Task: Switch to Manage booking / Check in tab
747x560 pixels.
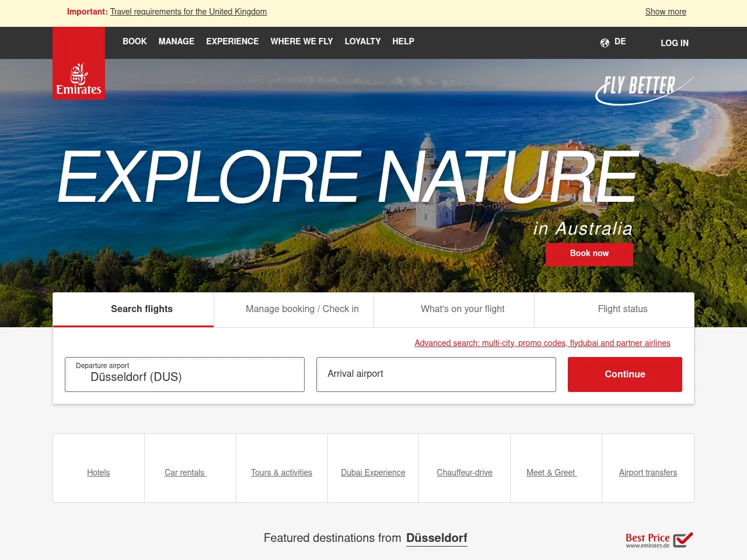Action: pyautogui.click(x=302, y=309)
